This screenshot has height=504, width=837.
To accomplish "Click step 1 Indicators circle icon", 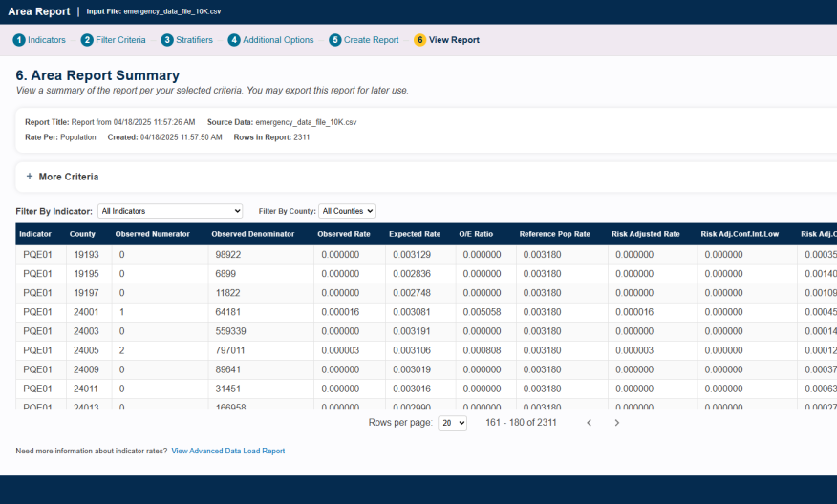I will tap(19, 40).
